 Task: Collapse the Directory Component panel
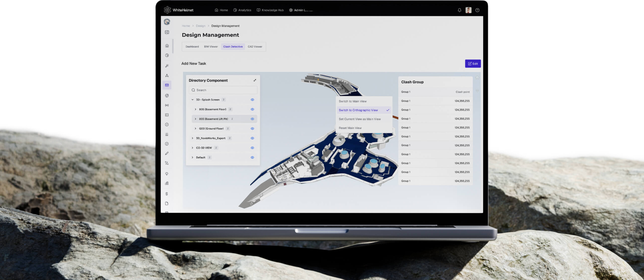255,80
